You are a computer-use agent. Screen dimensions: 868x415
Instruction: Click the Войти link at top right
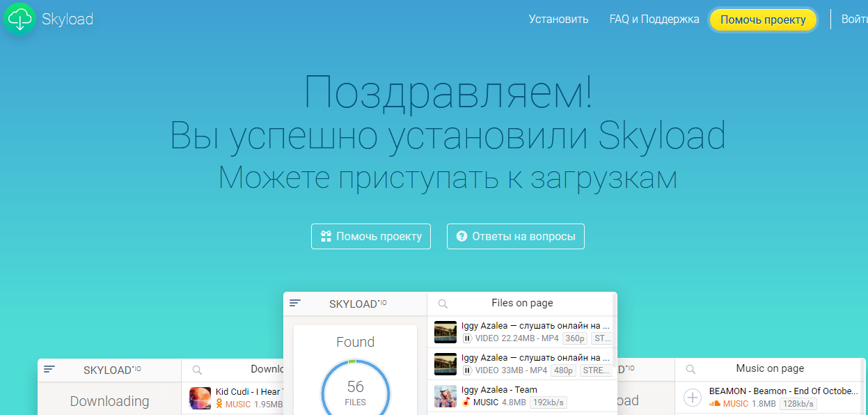pos(855,19)
